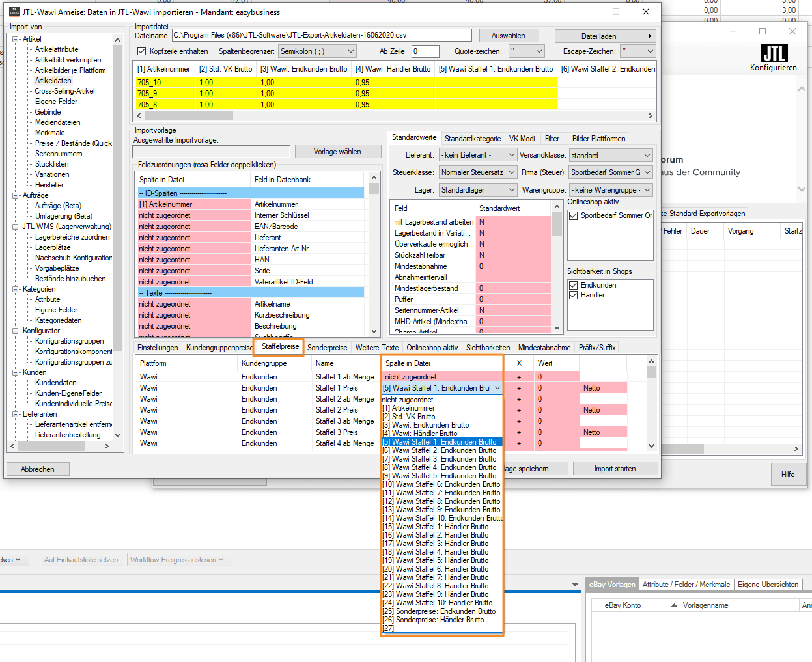Open the Warengruppe dropdown
This screenshot has height=662, width=812.
(x=611, y=190)
